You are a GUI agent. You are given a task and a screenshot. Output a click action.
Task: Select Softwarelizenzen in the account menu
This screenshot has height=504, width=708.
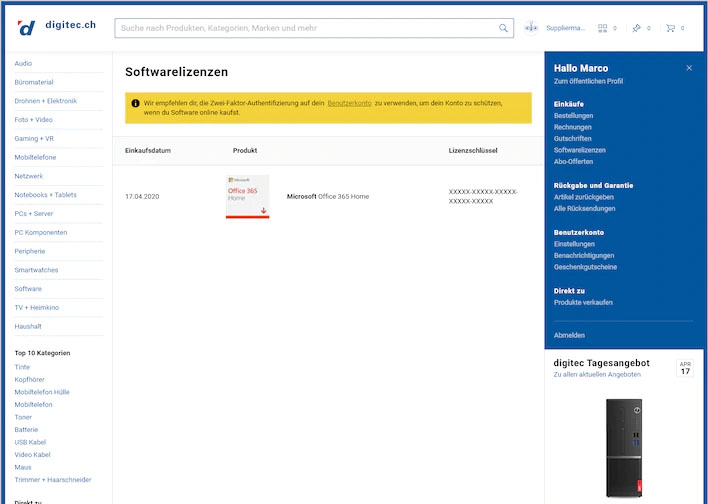click(581, 150)
